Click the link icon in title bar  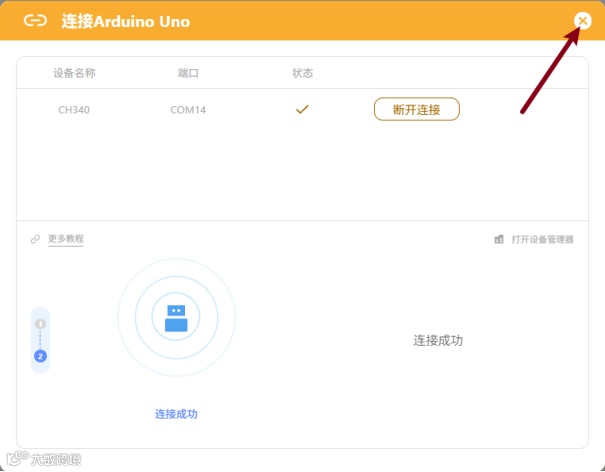tap(35, 20)
